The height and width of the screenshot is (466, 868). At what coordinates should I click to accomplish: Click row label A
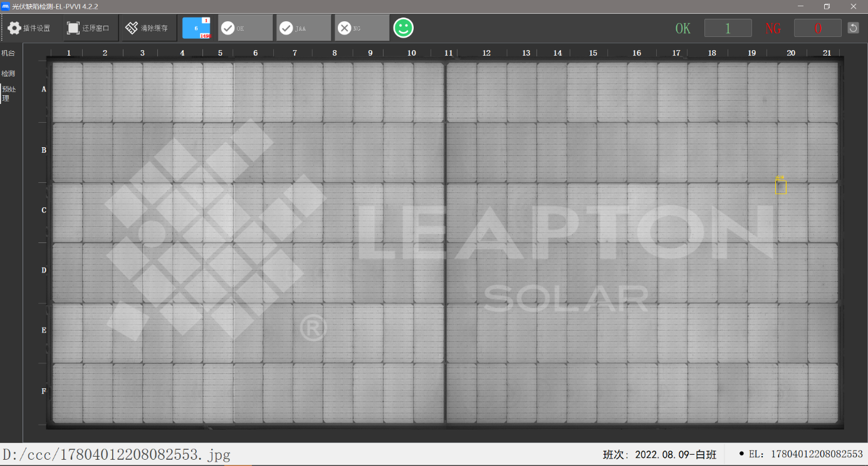(x=44, y=90)
